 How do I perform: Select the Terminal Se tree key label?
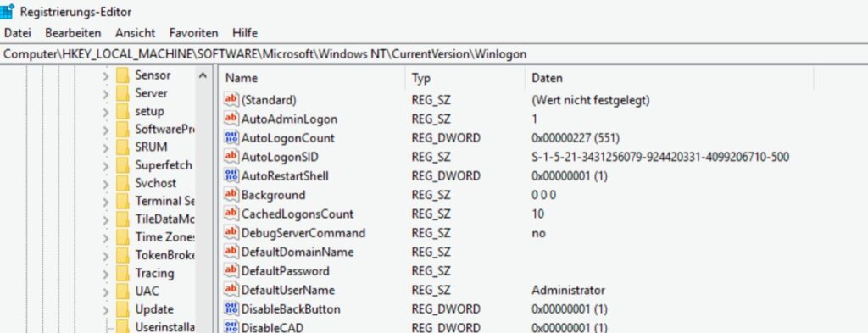point(164,202)
